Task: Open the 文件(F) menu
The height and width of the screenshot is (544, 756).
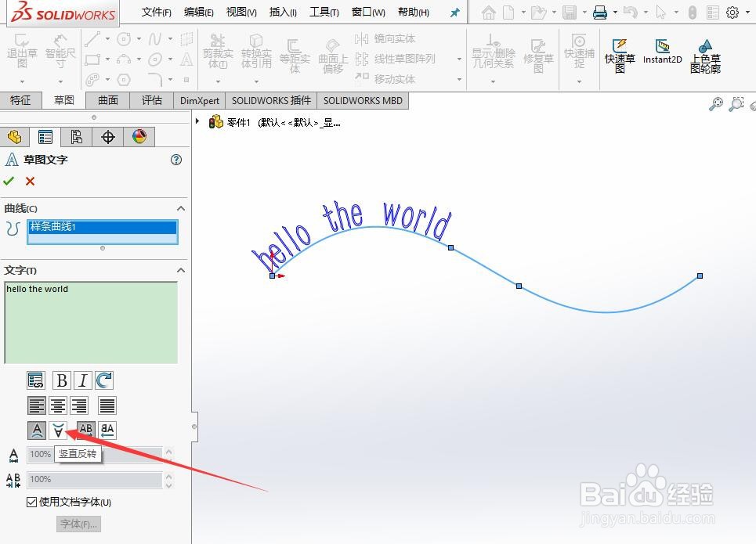Action: [x=156, y=12]
